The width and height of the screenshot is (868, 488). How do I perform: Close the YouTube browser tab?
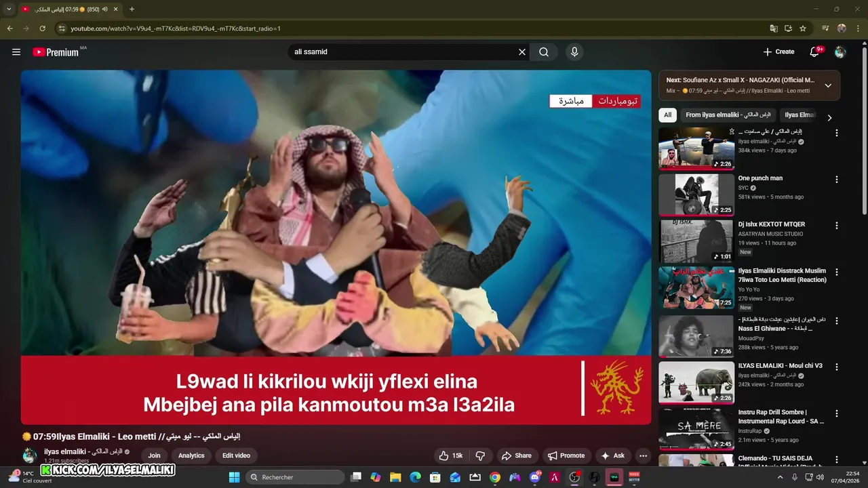[x=115, y=9]
